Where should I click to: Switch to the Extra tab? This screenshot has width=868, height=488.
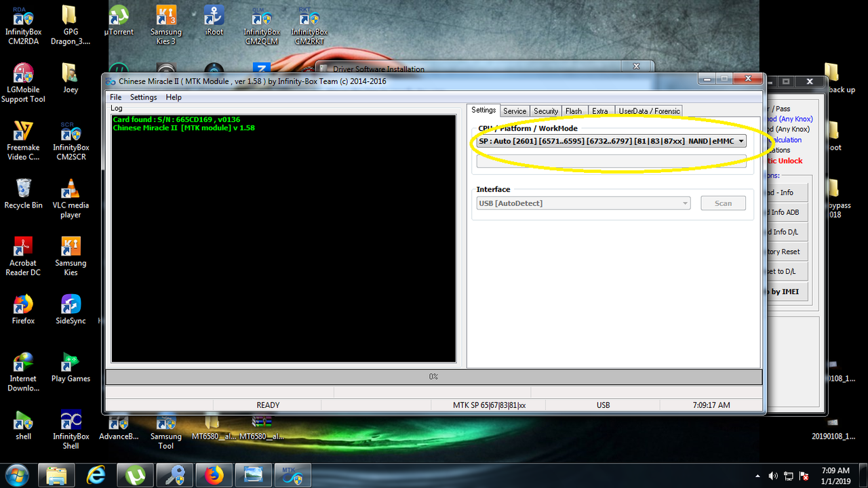tap(599, 111)
